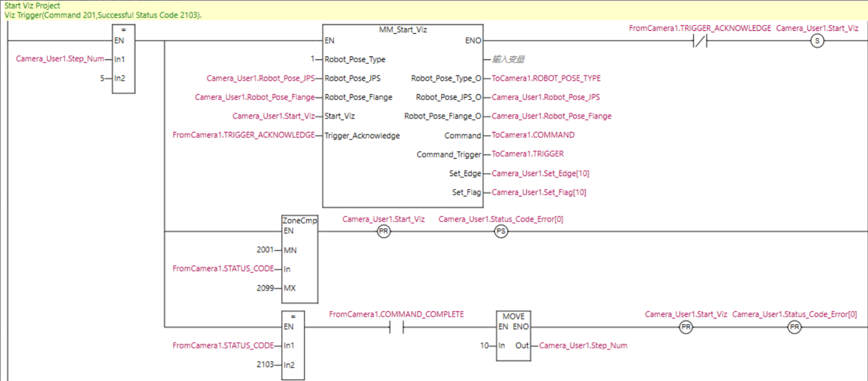868x381 pixels.
Task: Select the ZoneCmp comparison block
Action: pos(299,258)
